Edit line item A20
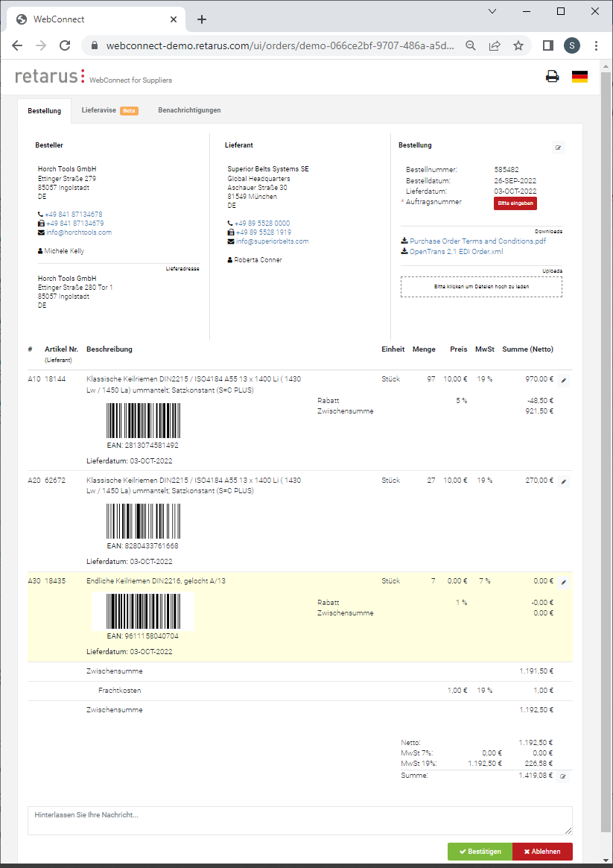This screenshot has width=613, height=868. point(563,481)
